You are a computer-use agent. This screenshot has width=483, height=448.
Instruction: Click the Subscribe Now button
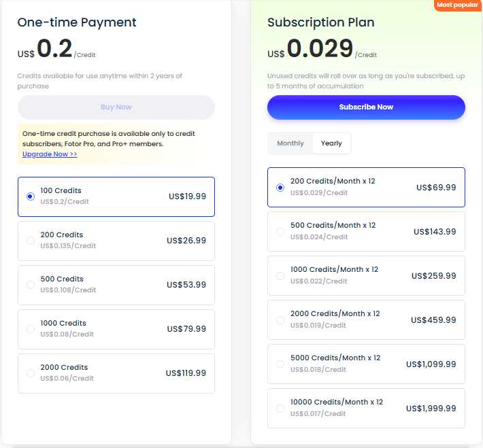(366, 107)
